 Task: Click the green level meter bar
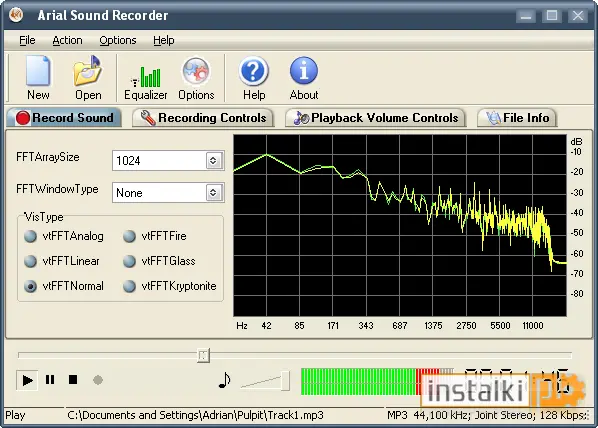(x=358, y=381)
